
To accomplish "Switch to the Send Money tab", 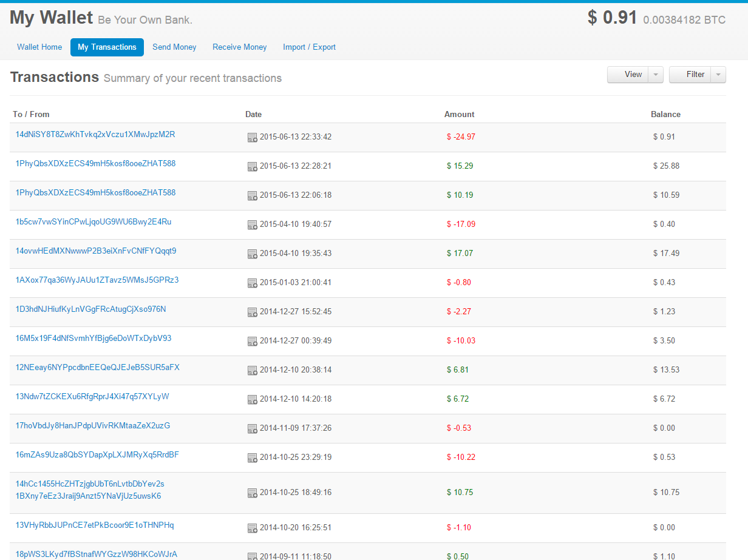I will pos(174,47).
